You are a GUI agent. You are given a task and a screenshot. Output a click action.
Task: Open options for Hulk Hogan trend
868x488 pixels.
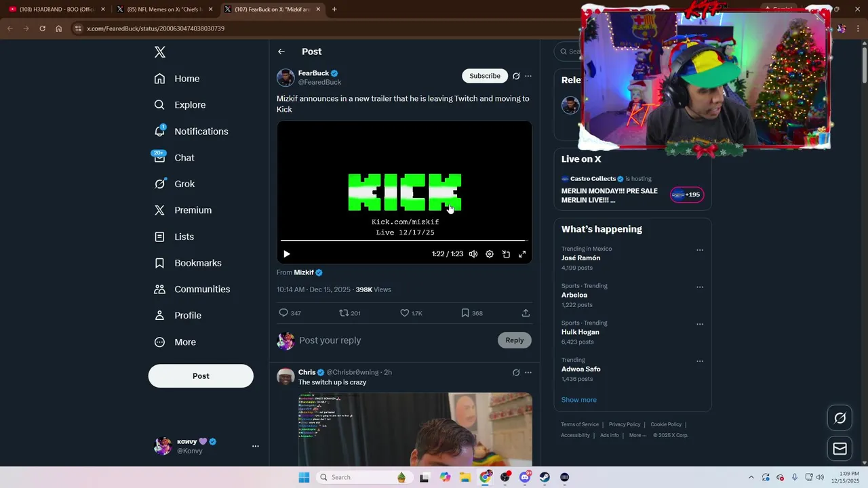click(x=700, y=325)
